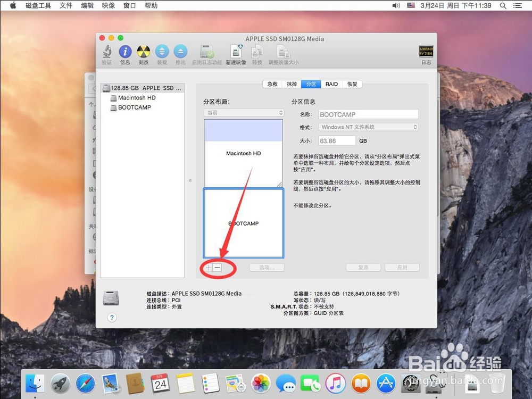
Task: Switch to the 恢复 tab
Action: click(x=352, y=84)
